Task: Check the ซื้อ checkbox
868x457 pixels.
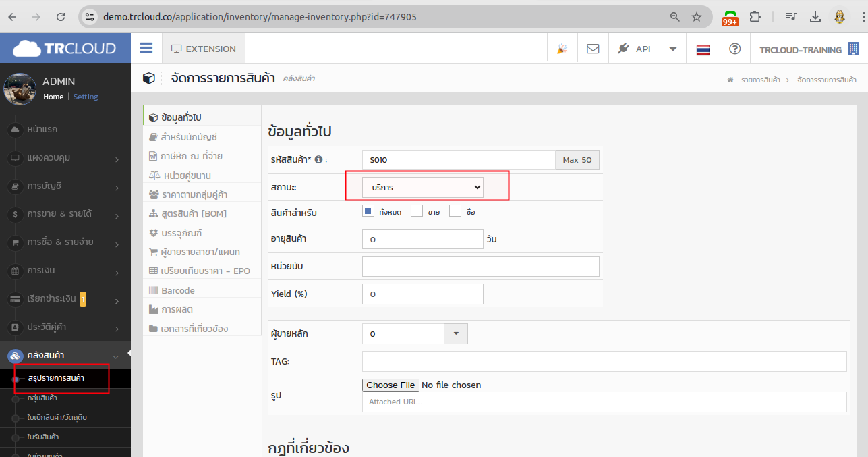Action: [x=455, y=211]
